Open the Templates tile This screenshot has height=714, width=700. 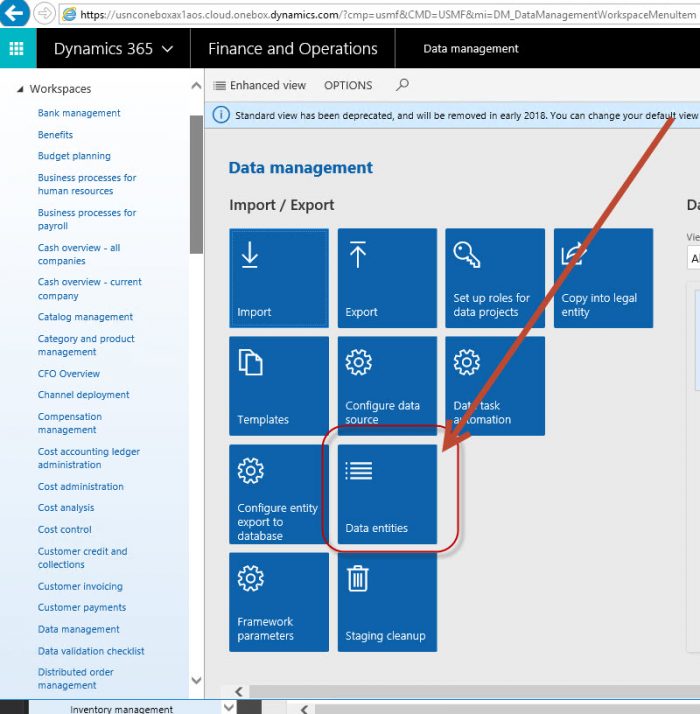(x=279, y=386)
